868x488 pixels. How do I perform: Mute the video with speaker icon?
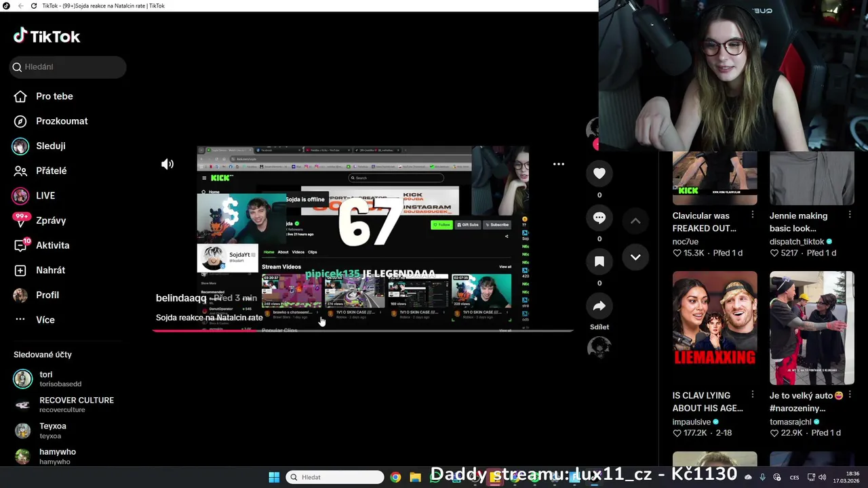[167, 164]
